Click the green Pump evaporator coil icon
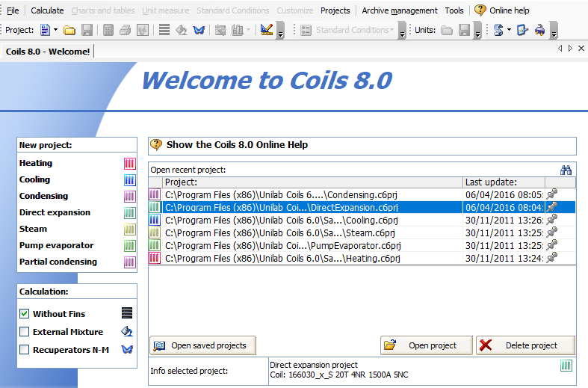 (130, 246)
